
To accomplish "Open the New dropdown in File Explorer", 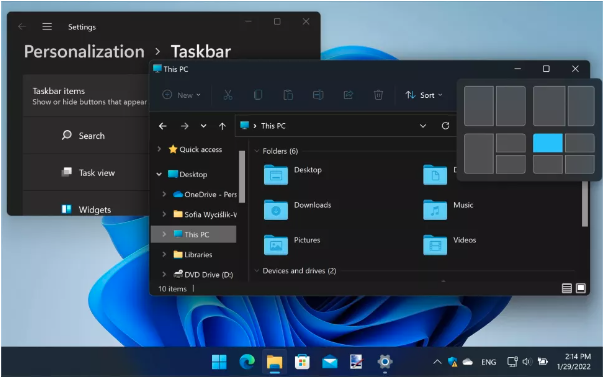I will [x=181, y=95].
